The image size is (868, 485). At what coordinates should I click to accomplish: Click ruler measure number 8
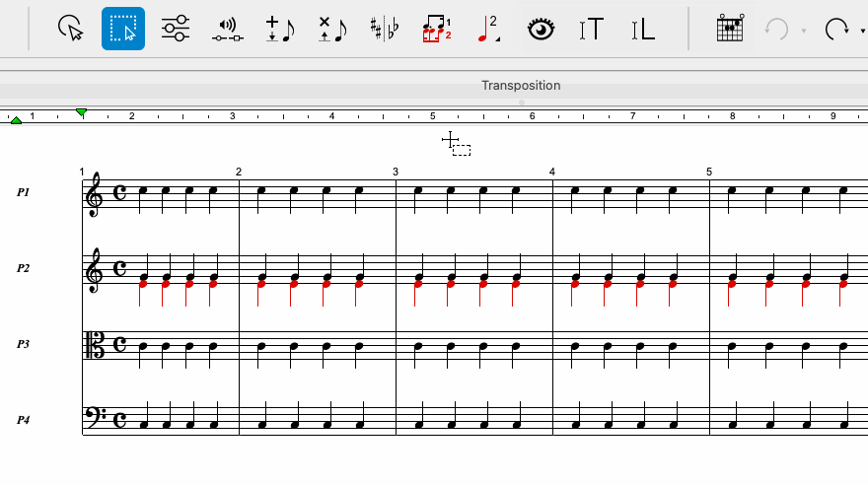point(732,116)
